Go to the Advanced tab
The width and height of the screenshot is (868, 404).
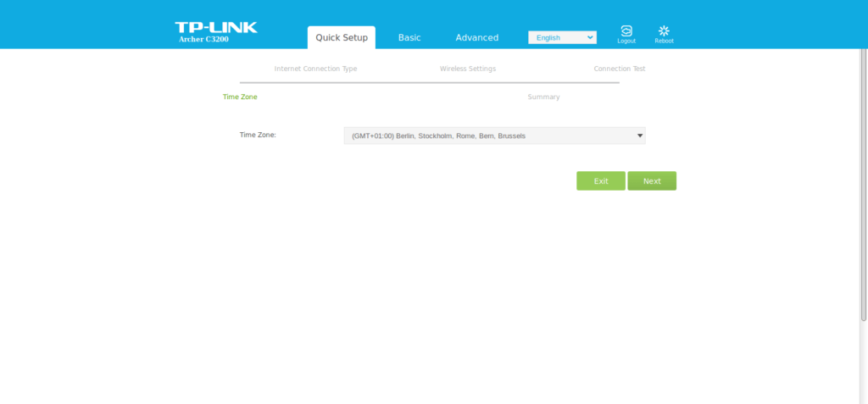pyautogui.click(x=476, y=37)
